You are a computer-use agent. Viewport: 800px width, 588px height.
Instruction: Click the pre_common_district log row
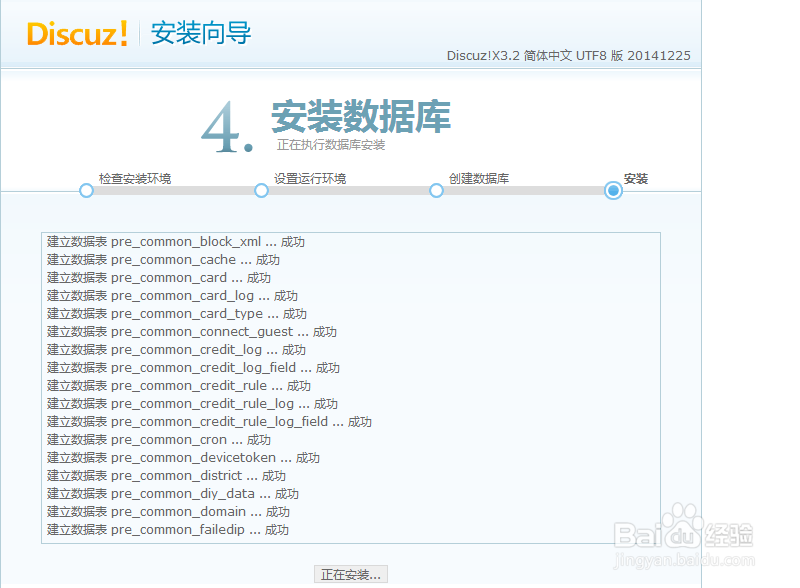(x=166, y=476)
